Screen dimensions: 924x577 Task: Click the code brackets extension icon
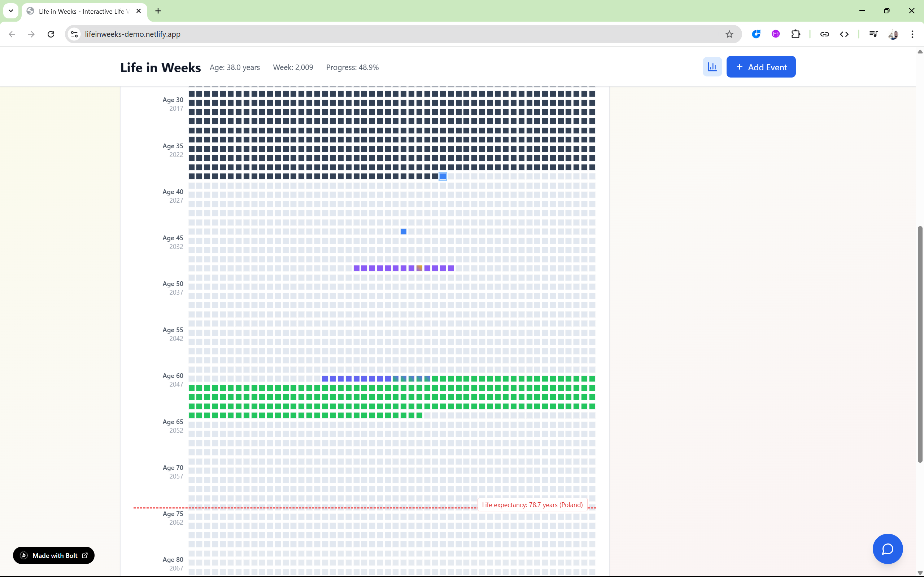(x=844, y=34)
